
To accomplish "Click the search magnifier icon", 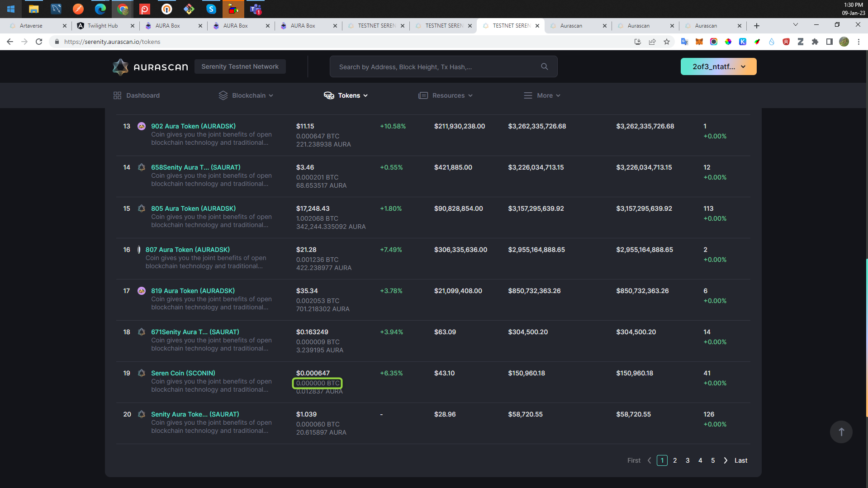I will point(544,66).
